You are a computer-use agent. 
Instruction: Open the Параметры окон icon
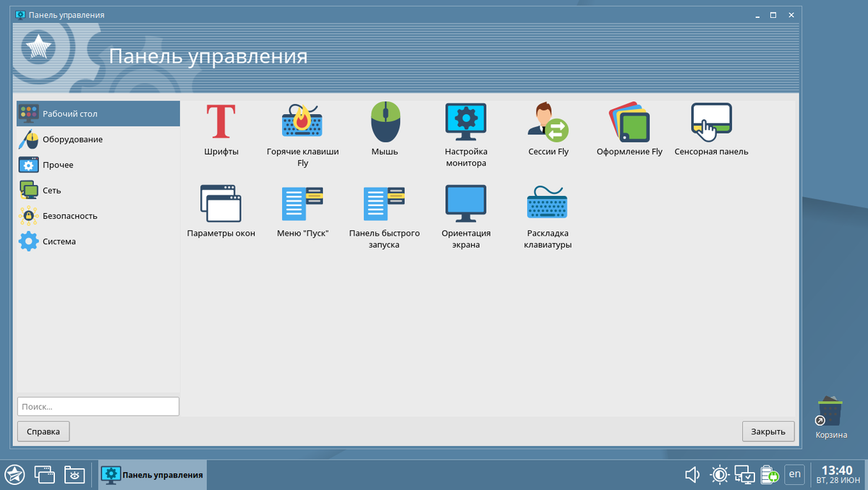click(x=221, y=203)
